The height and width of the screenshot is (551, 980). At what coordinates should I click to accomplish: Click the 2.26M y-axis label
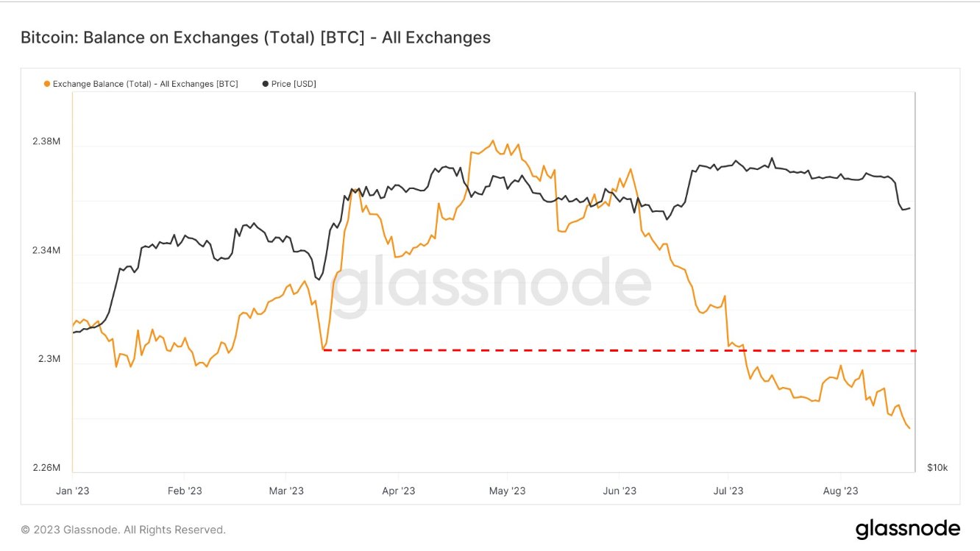click(x=46, y=468)
